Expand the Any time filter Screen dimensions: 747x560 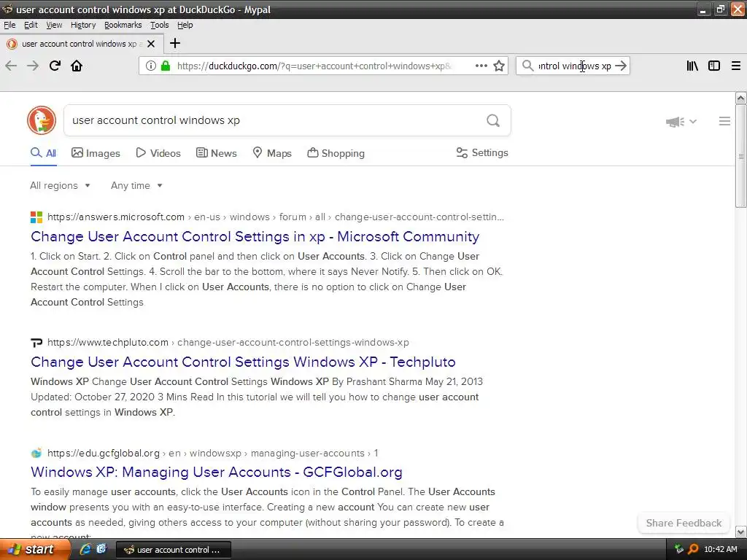136,186
